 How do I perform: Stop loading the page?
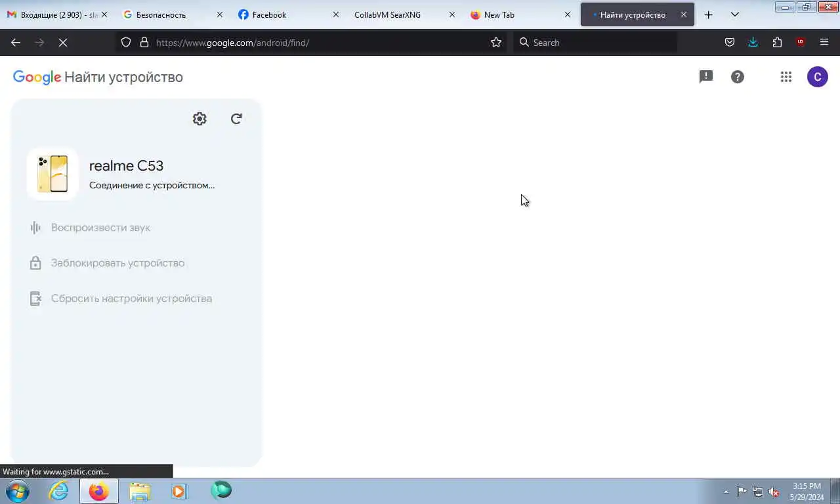coord(63,43)
